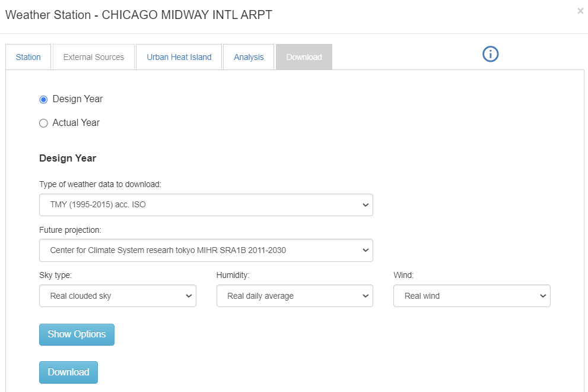This screenshot has height=392, width=588.
Task: Click the blue Download button
Action: pos(68,372)
